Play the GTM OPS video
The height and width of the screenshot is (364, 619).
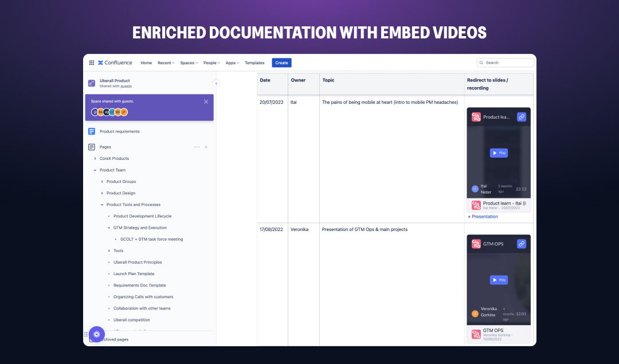click(499, 280)
